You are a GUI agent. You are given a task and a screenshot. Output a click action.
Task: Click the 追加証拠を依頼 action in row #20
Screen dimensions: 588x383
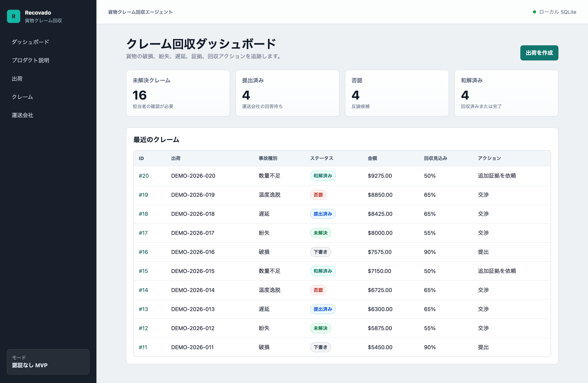497,176
